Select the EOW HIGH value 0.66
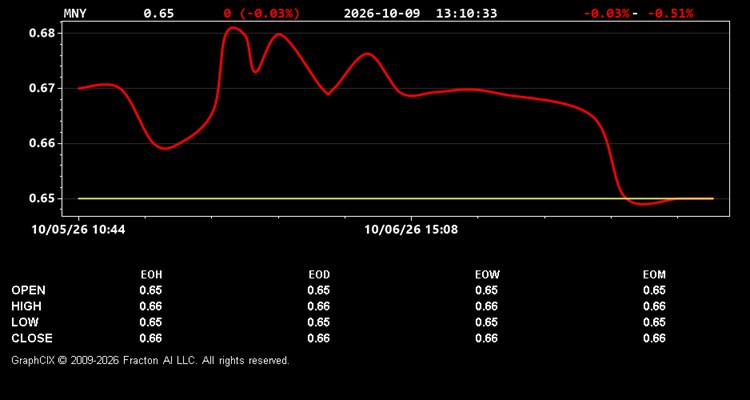 coord(486,306)
